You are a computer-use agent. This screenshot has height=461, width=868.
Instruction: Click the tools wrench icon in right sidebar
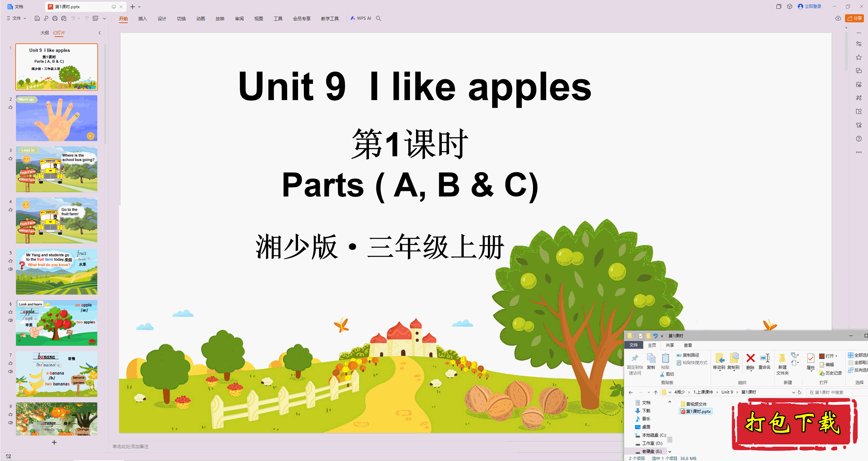pyautogui.click(x=859, y=98)
